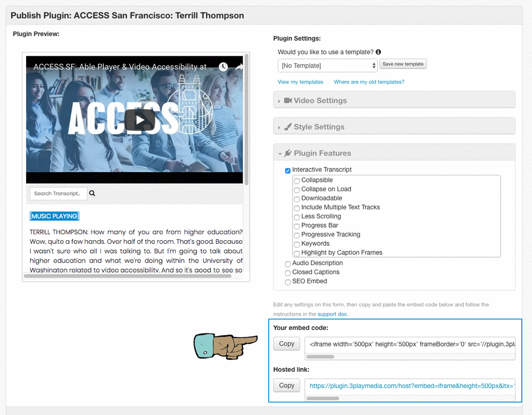Click the Video Settings camera icon
Viewport: 532px width, 415px height.
pyautogui.click(x=288, y=100)
